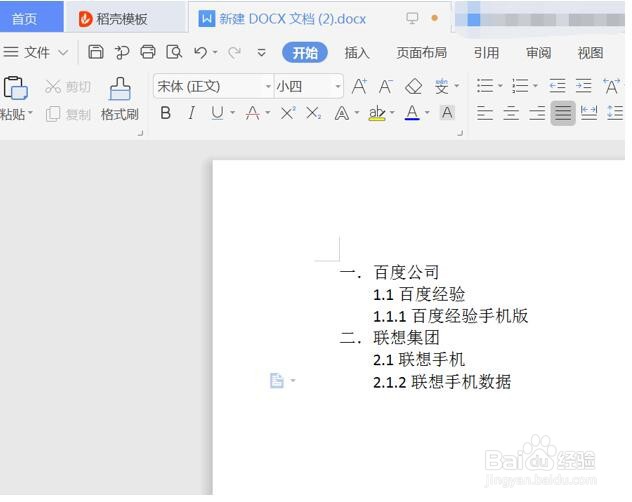Increase font size with A+ icon
The image size is (632, 502).
[x=359, y=86]
